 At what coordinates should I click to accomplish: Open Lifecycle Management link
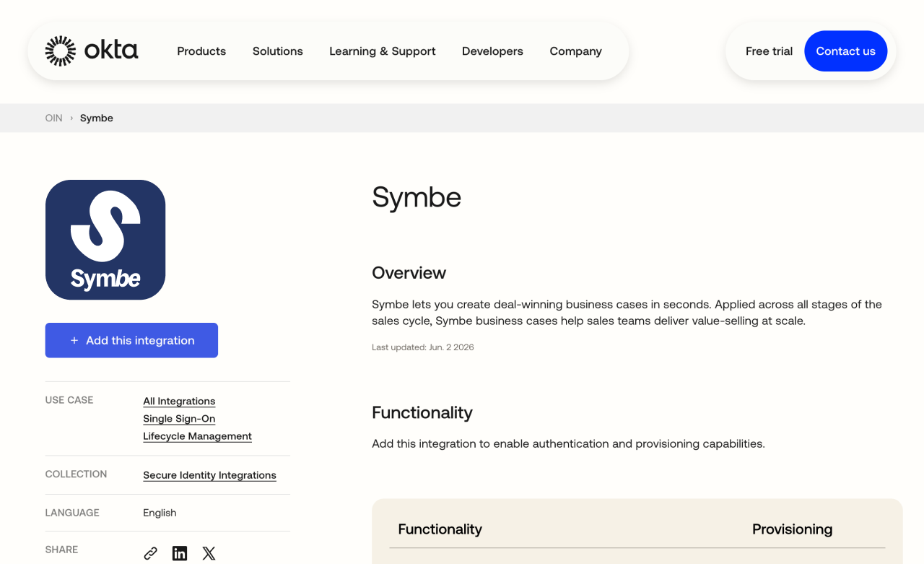(197, 436)
